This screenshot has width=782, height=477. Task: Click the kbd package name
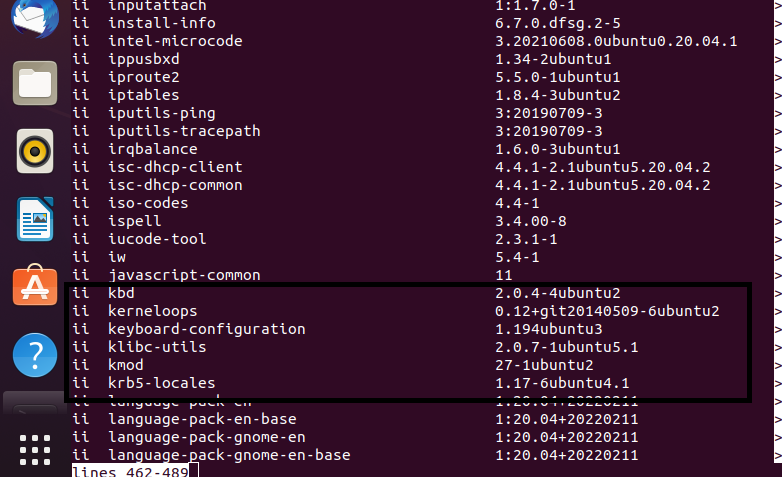pyautogui.click(x=121, y=293)
